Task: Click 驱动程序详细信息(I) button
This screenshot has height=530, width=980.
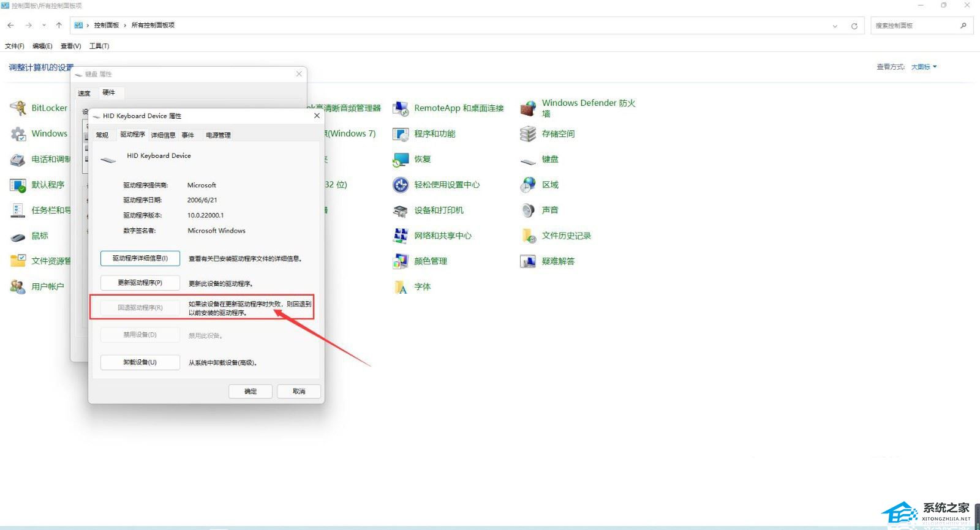Action: click(140, 258)
